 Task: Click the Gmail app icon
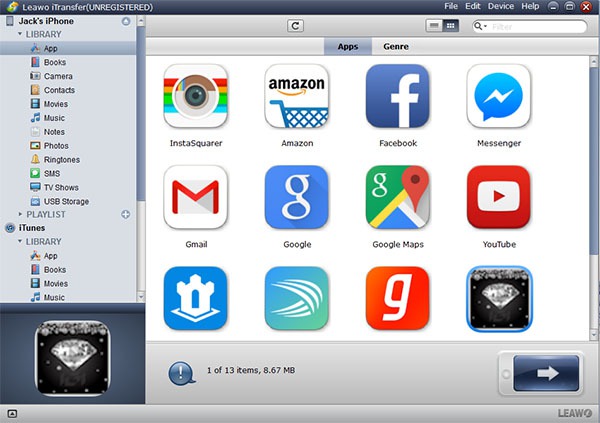coord(195,198)
